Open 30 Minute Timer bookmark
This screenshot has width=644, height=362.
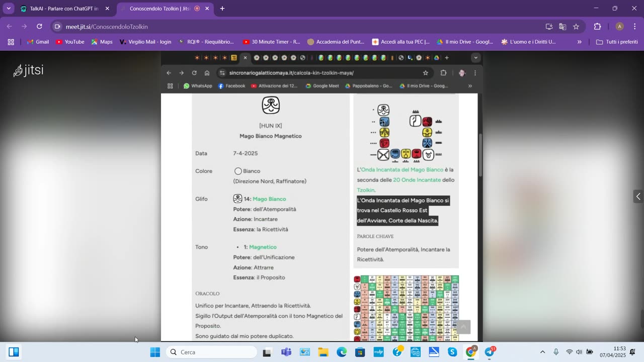[271, 42]
